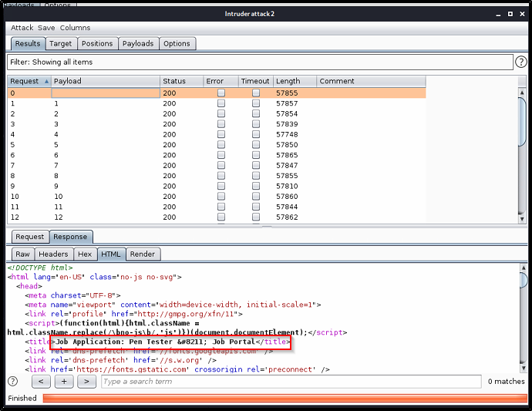Screen dimensions: 532x411
Task: Go to previous search match
Action: (41, 382)
